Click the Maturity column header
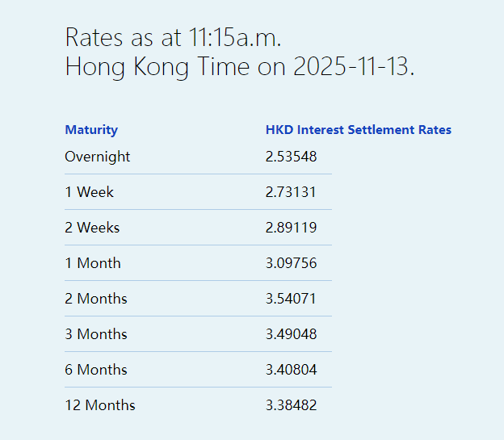This screenshot has width=504, height=440. tap(91, 130)
